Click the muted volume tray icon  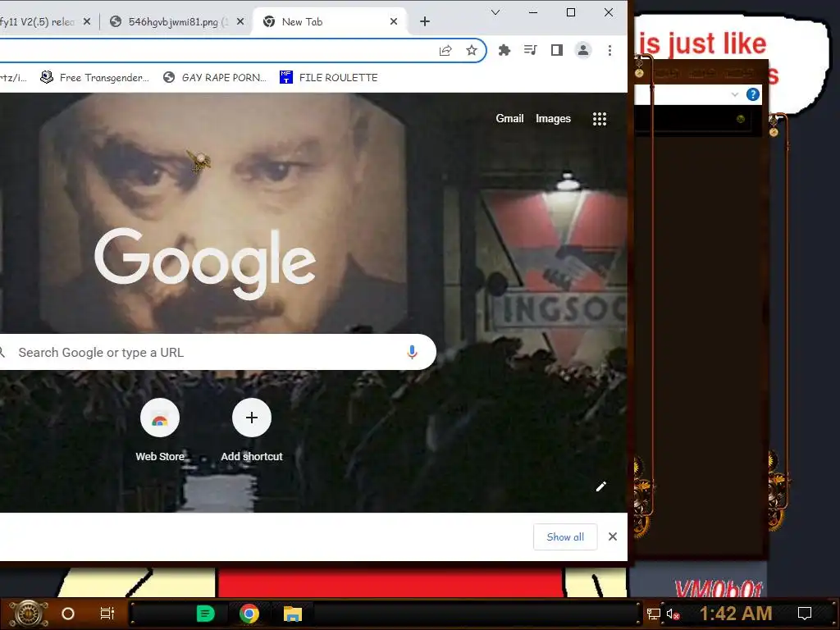click(x=673, y=614)
